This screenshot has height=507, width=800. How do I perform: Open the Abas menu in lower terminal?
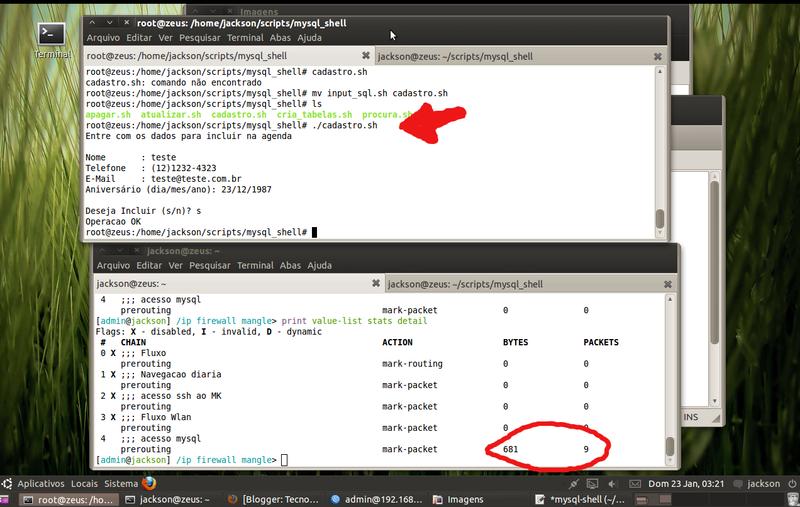coord(290,266)
